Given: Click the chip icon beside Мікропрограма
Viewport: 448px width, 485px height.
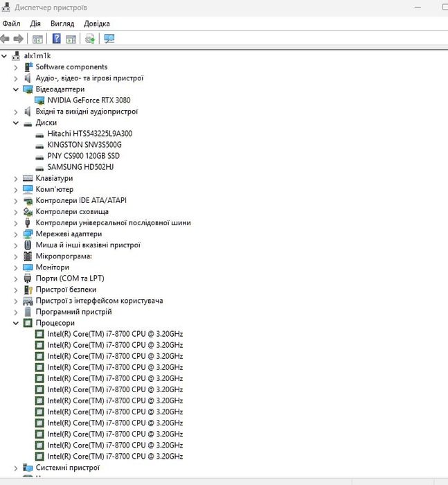Looking at the screenshot, I should (x=28, y=256).
